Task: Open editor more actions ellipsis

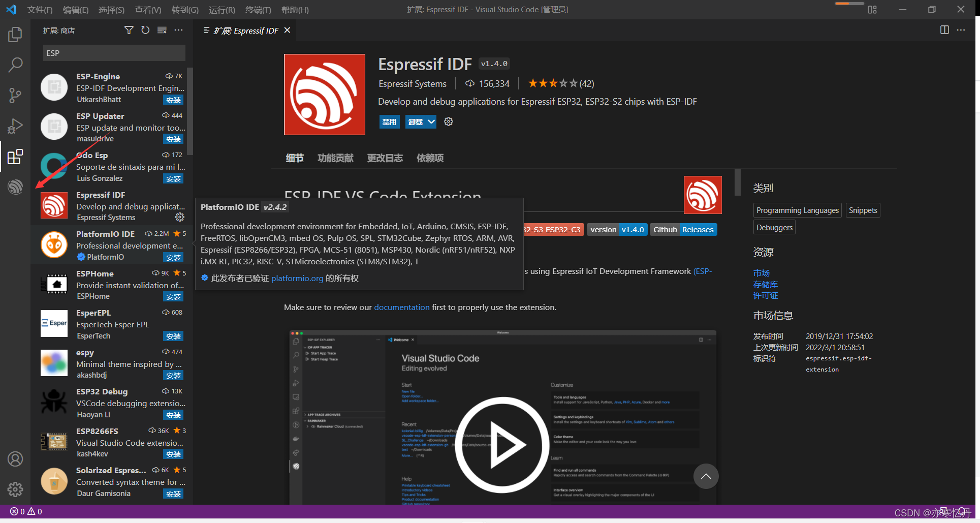Action: pos(961,30)
